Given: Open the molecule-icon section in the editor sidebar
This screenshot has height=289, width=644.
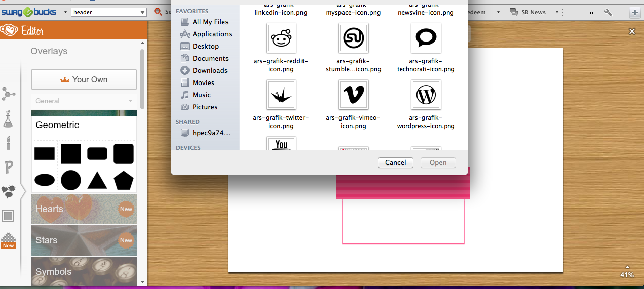Looking at the screenshot, I should [x=9, y=94].
